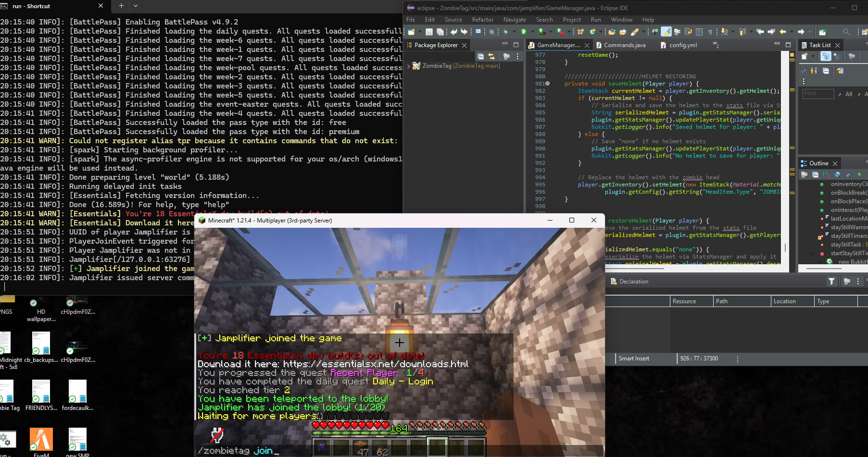Screen dimensions: 868x457
Task: Expand the ZombieTag project tree node
Action: click(409, 66)
